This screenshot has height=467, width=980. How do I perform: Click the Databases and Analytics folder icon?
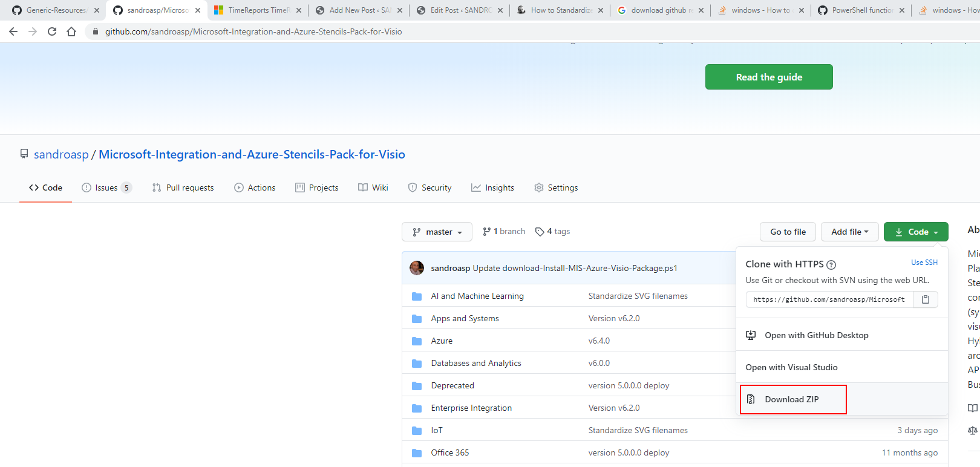(x=417, y=364)
